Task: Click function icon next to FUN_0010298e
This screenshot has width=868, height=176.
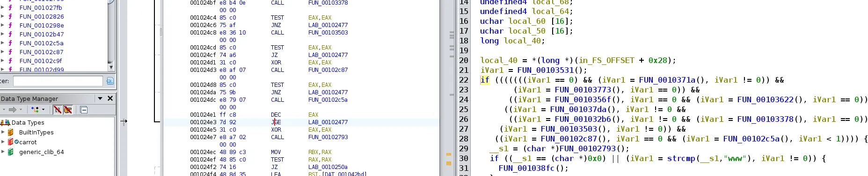Action: [x=10, y=25]
